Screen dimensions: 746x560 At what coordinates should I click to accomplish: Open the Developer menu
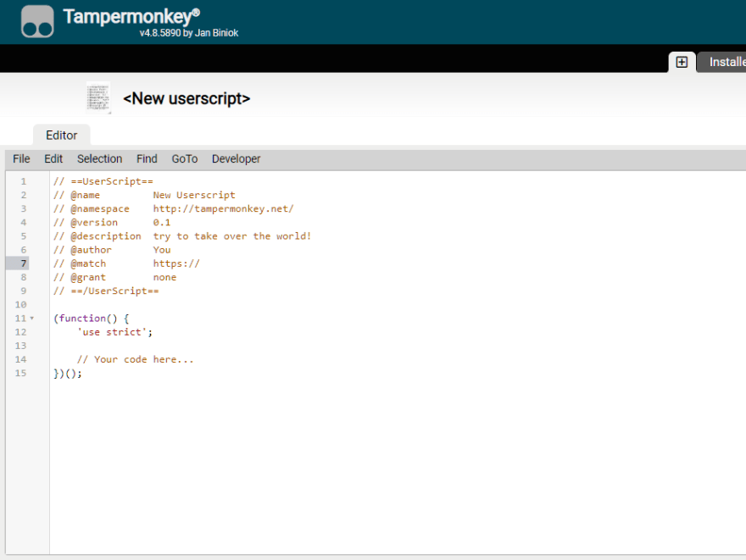236,158
